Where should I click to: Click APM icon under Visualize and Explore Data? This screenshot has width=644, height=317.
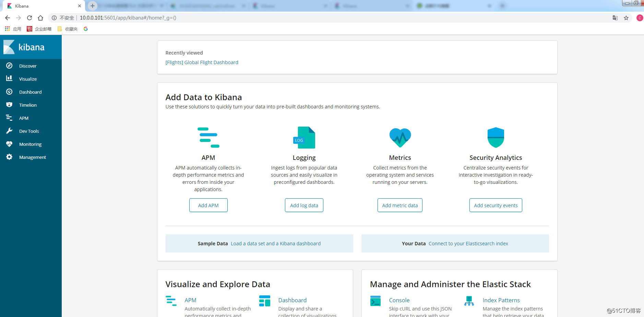(171, 301)
